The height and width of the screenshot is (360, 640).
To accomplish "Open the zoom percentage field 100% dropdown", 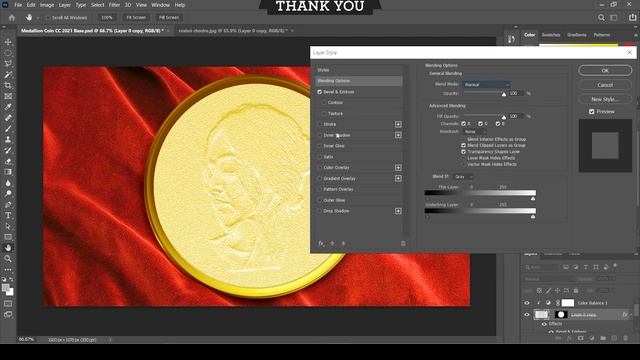I will point(107,18).
